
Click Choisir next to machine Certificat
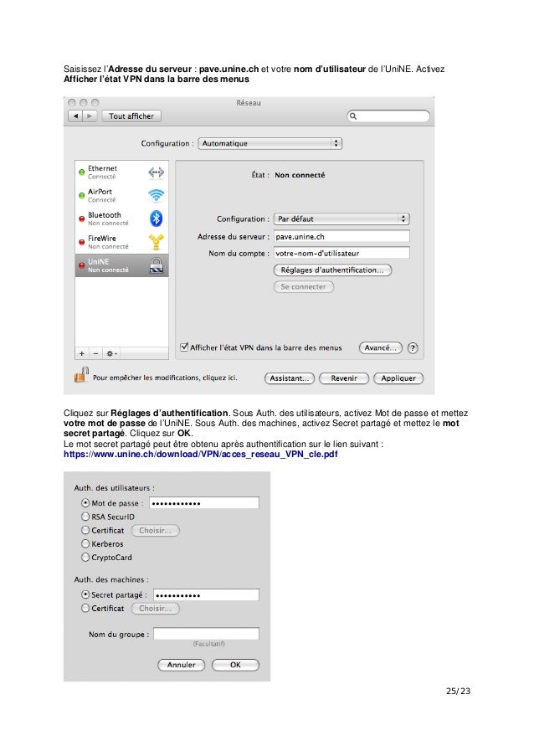coord(155,609)
